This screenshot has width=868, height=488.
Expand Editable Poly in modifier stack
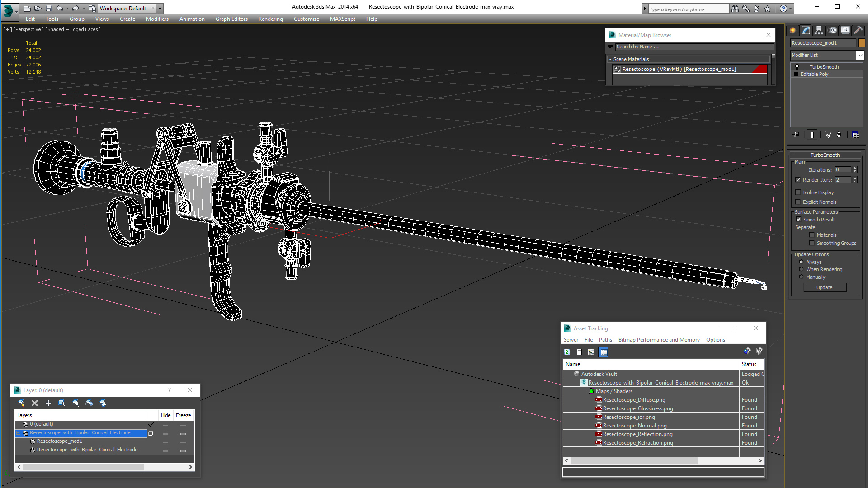[796, 74]
